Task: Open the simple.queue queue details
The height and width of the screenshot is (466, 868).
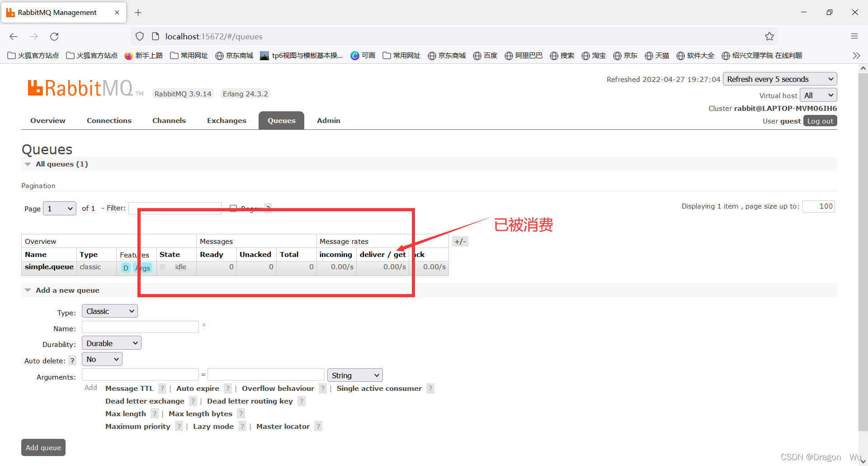Action: [x=49, y=267]
